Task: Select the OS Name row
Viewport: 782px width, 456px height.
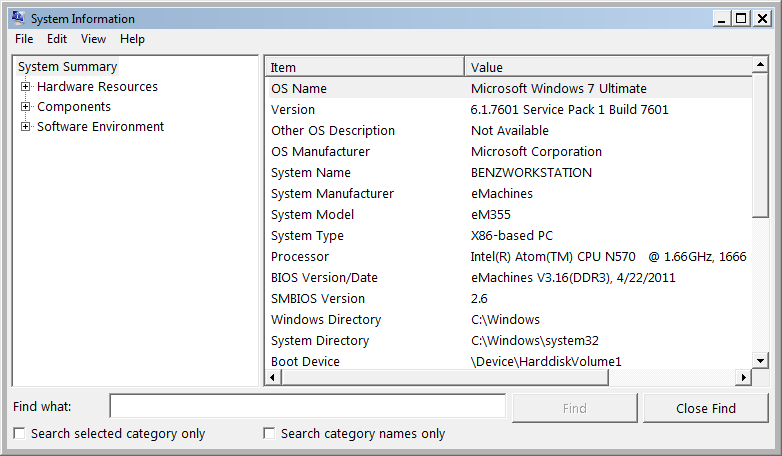Action: point(509,88)
